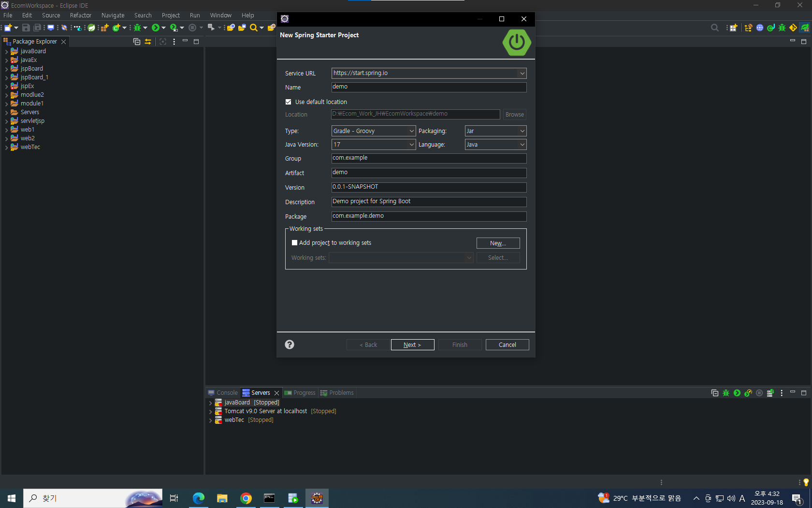Expand the javaBoard project in Package Explorer

click(6, 51)
